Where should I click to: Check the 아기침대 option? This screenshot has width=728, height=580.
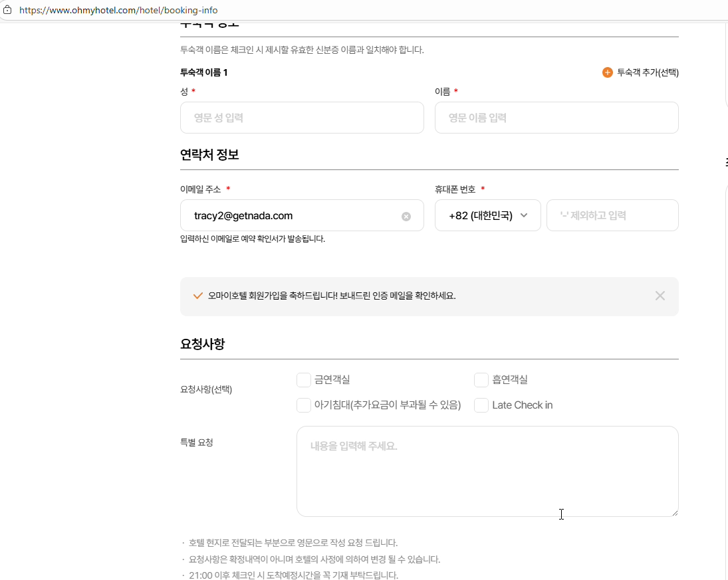304,405
